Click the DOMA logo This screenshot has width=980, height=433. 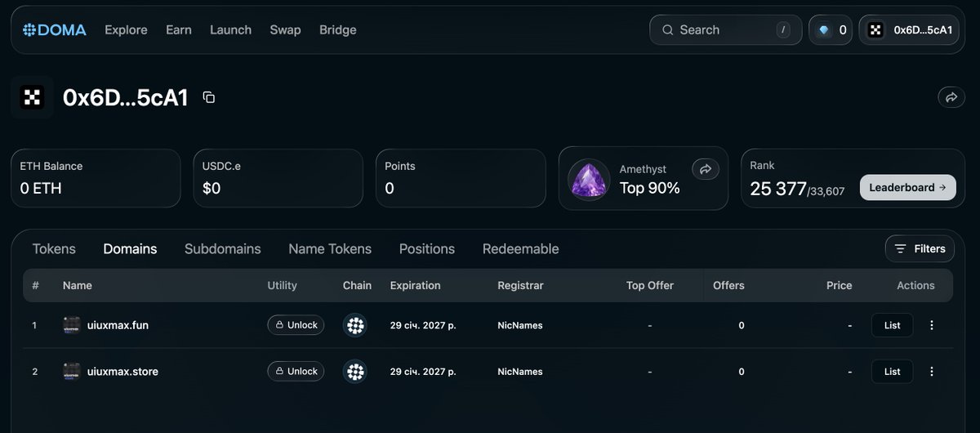point(54,30)
